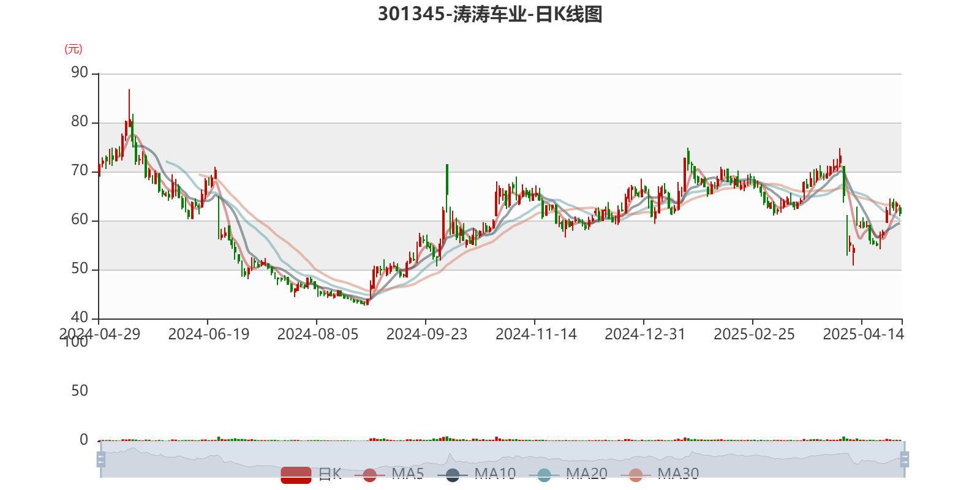
Task: Click the MA20 teal legend circle icon
Action: (544, 475)
